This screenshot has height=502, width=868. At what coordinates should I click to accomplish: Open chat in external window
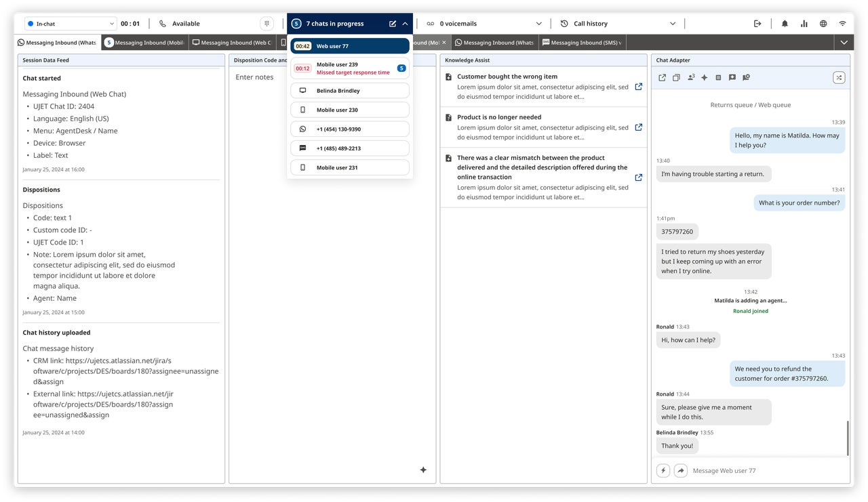[663, 77]
